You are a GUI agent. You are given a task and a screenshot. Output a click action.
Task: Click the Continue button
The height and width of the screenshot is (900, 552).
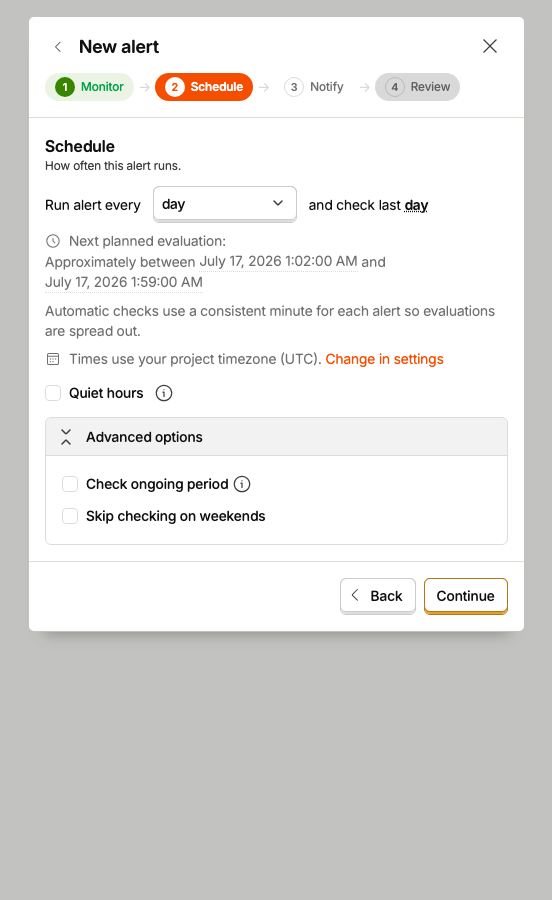tap(466, 596)
